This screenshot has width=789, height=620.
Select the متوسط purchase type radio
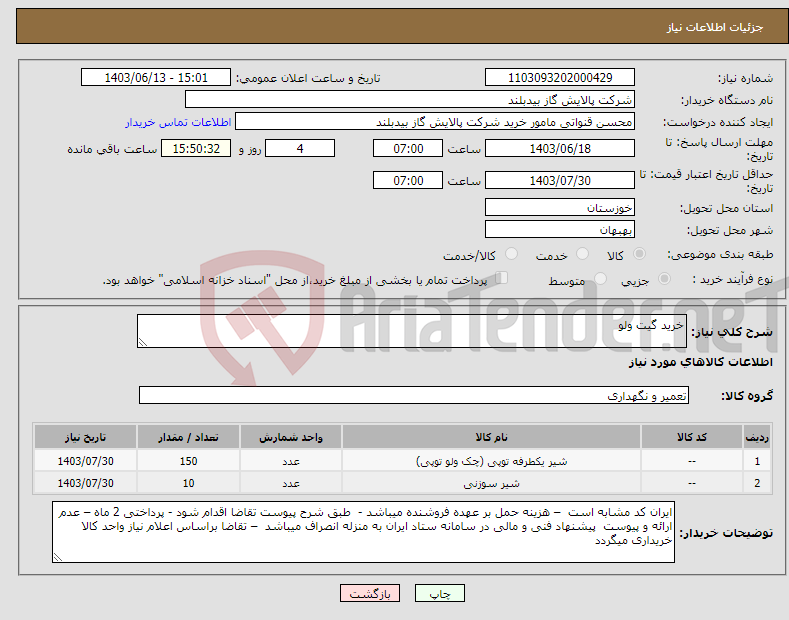tap(600, 278)
